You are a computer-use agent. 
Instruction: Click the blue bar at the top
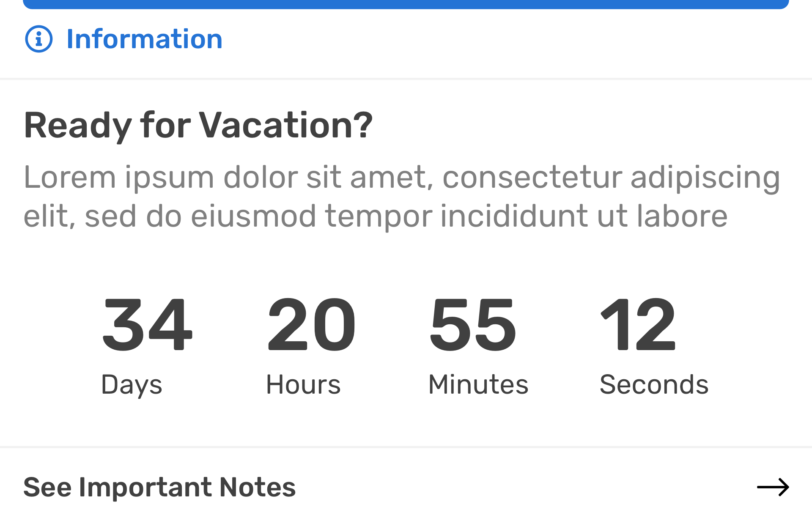[406, 4]
